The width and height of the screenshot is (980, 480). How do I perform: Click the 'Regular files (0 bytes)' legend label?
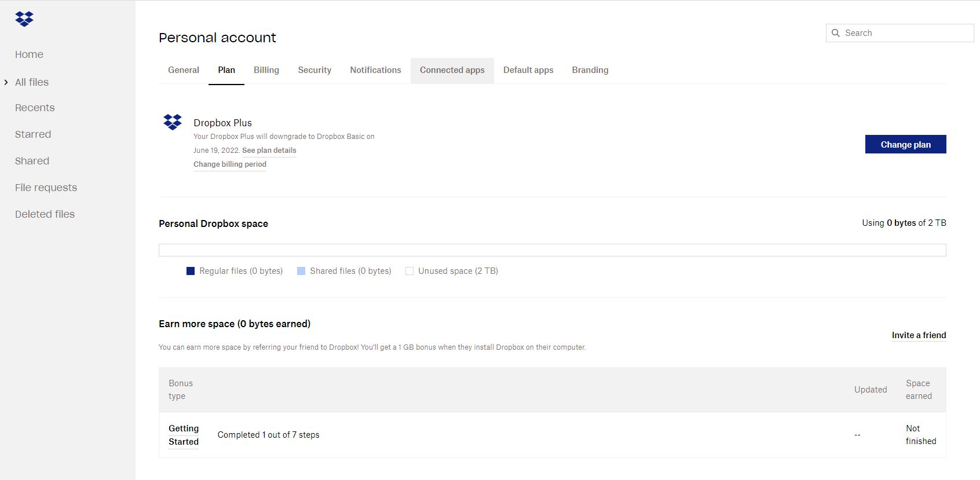(241, 271)
